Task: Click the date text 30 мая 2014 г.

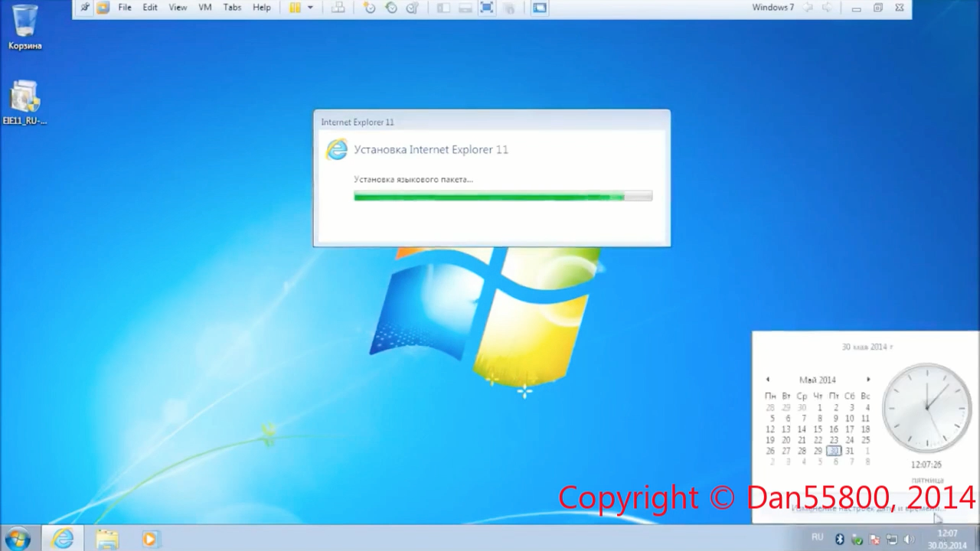Action: click(867, 347)
